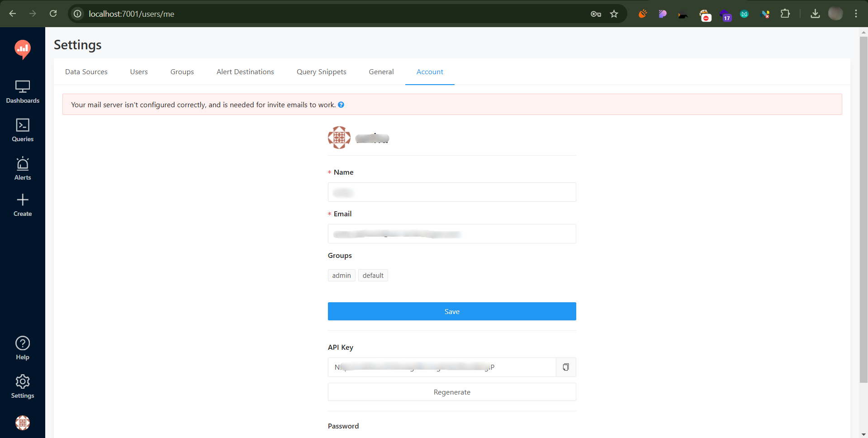Screen dimensions: 868x438
Task: Click the Regenerate API key button
Action: coord(451,392)
